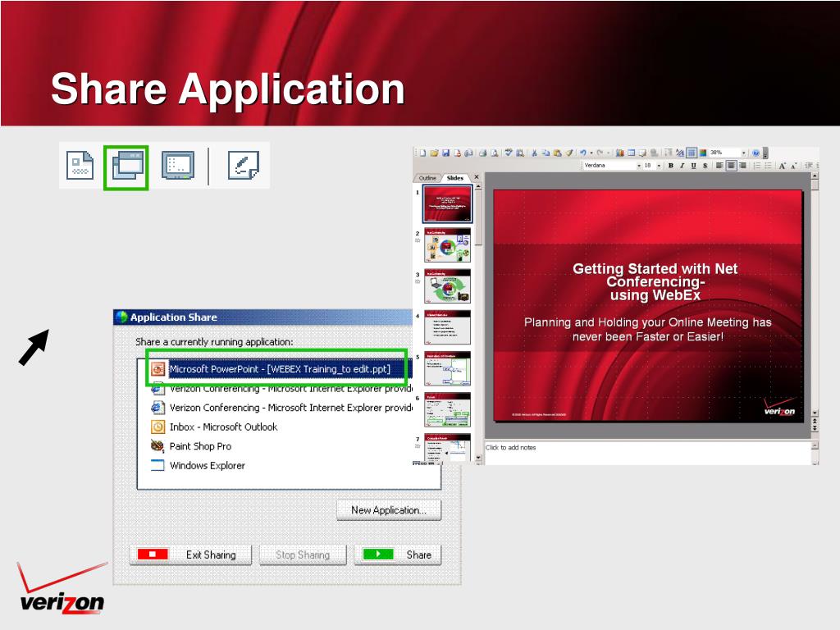This screenshot has height=630, width=840.
Task: Click the Insert Chart icon
Action: (620, 153)
